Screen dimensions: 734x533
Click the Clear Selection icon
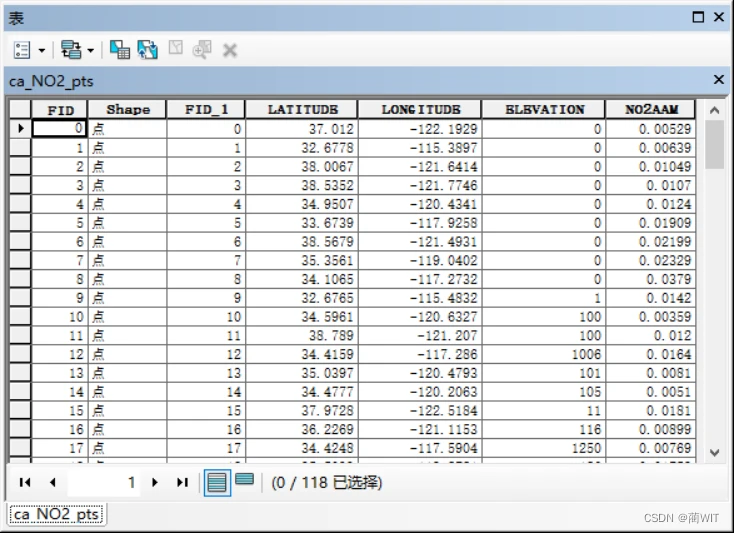click(x=176, y=48)
